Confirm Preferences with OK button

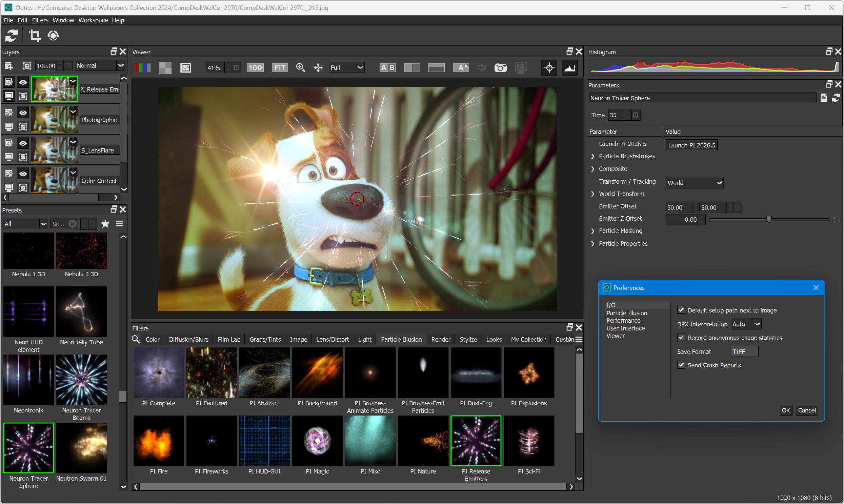[786, 410]
